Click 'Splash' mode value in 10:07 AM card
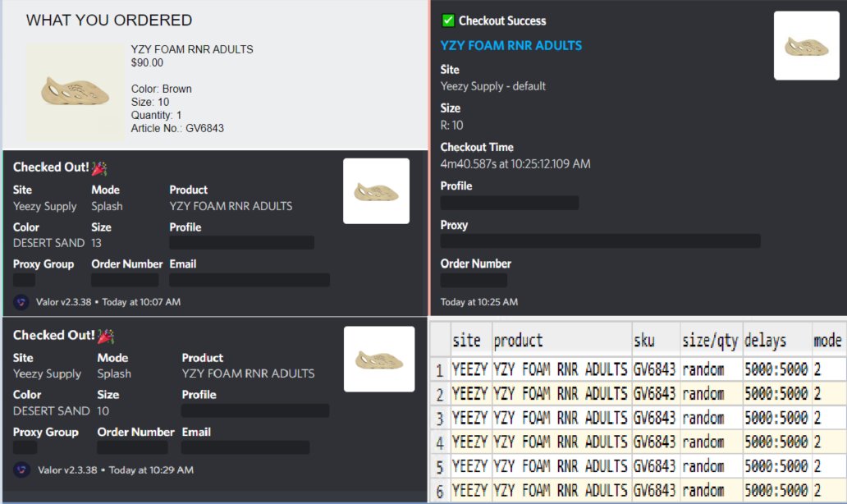The width and height of the screenshot is (847, 504). [107, 206]
